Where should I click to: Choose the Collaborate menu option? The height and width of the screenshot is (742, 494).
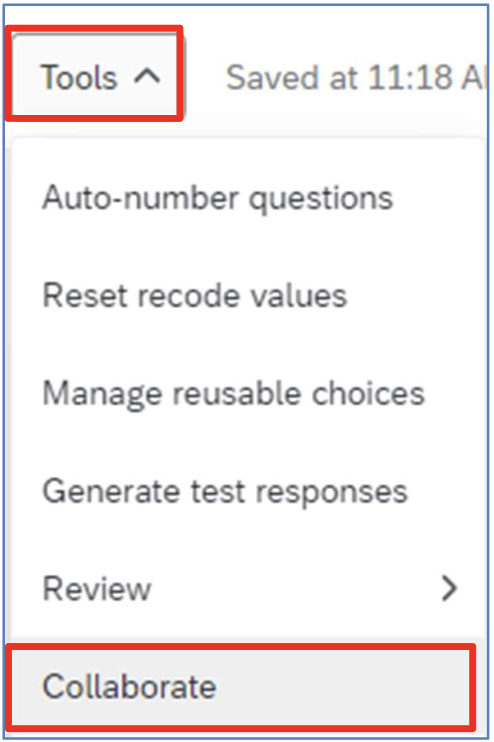(241, 686)
